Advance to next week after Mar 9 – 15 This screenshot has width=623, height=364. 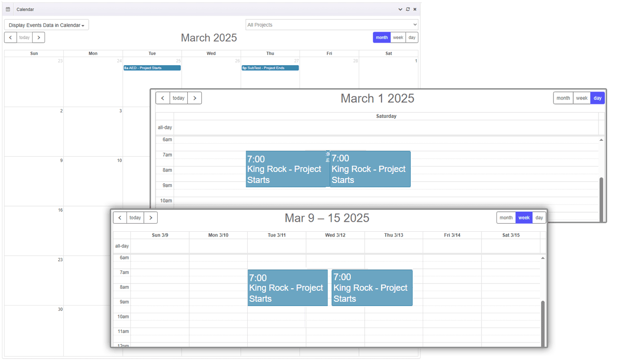tap(150, 217)
